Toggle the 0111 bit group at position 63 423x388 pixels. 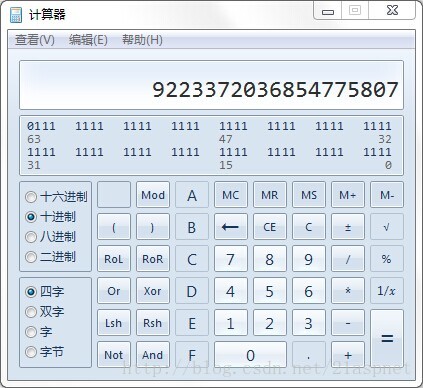pyautogui.click(x=41, y=126)
